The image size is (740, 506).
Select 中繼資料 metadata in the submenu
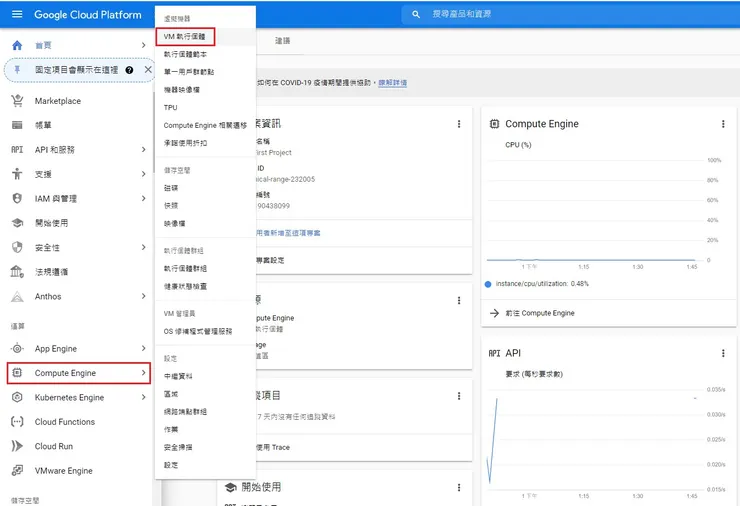click(x=205, y=376)
